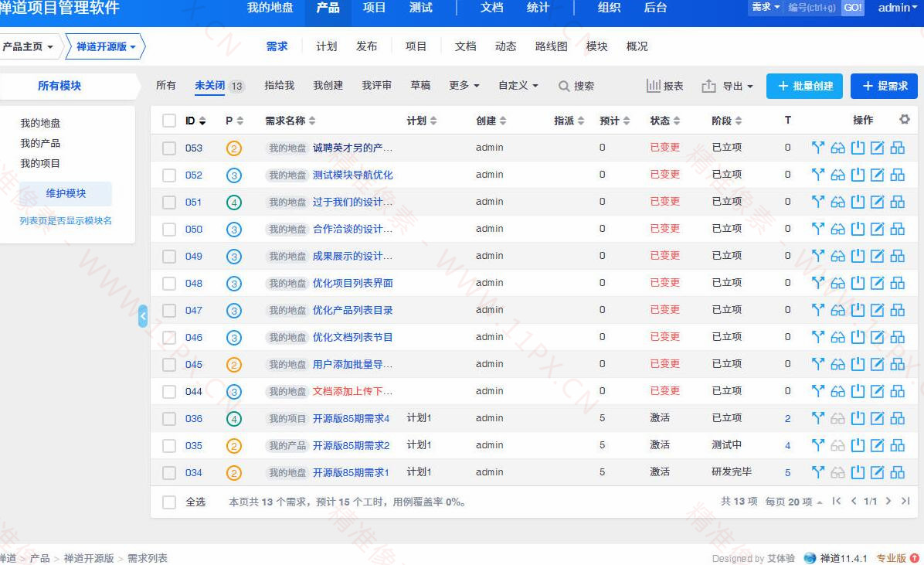Go to the first page arrow
The height and width of the screenshot is (565, 924).
coord(836,502)
